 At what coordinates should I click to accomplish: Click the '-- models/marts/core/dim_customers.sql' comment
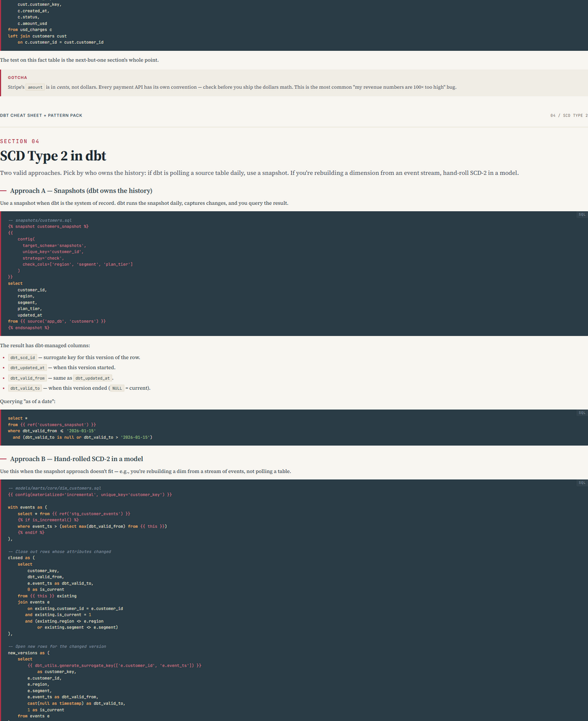[x=54, y=488]
